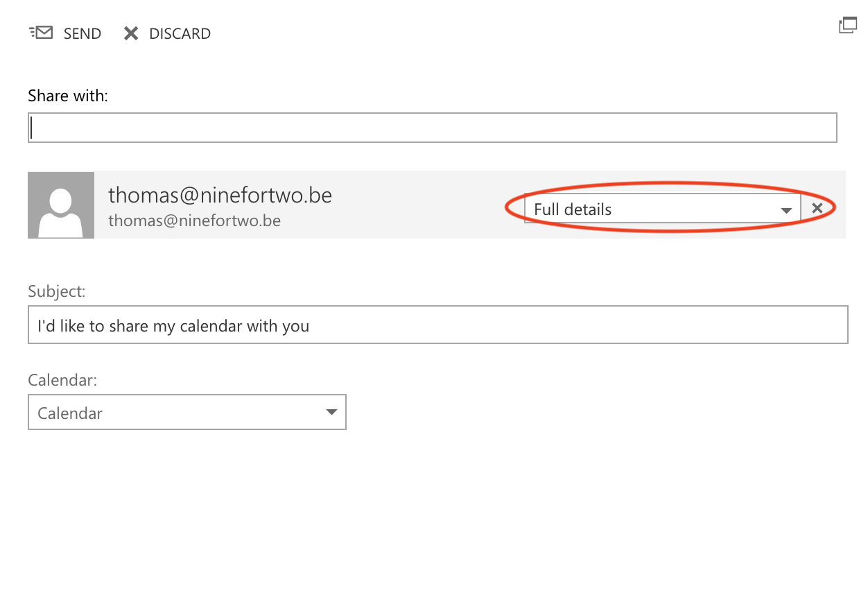Click the 'Subject:' label
The height and width of the screenshot is (609, 868).
click(56, 291)
